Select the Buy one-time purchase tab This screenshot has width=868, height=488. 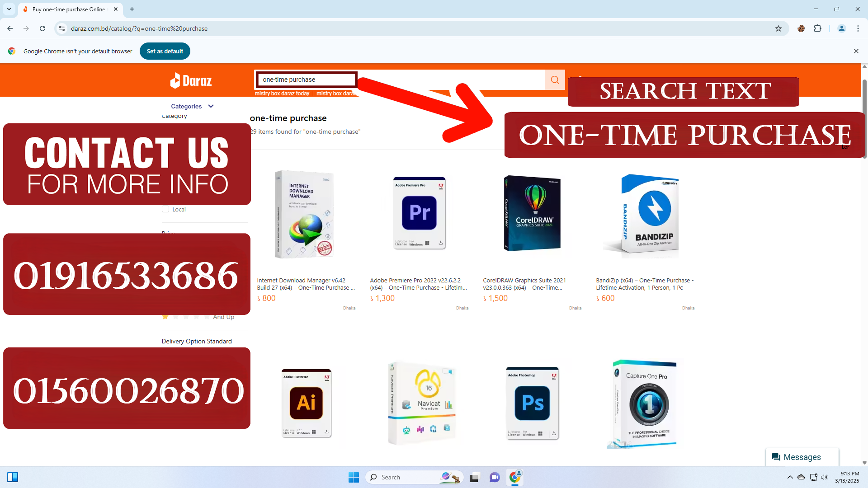click(x=69, y=9)
